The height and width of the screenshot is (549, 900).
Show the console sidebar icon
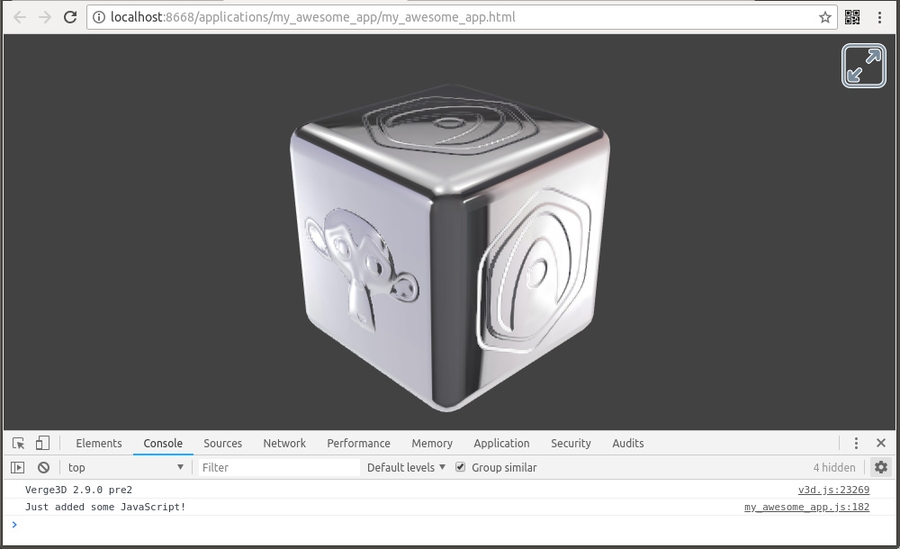click(18, 467)
